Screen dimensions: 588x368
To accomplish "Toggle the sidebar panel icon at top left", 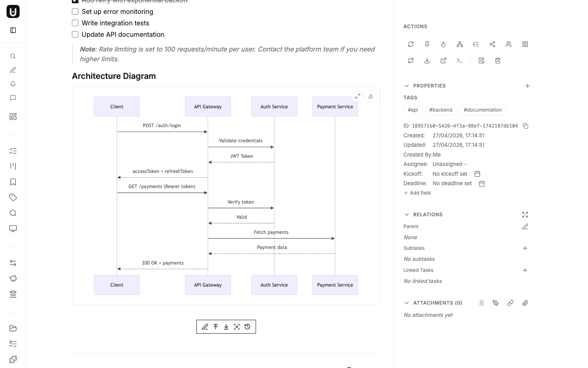I will (13, 30).
